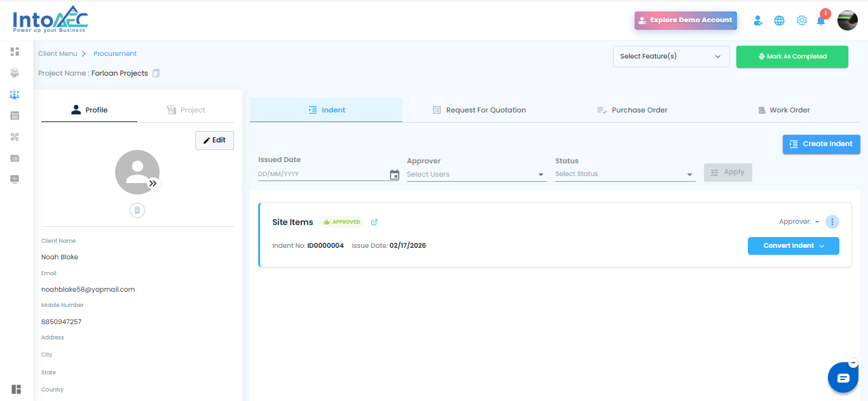Open the Approver Select Users dropdown
The height and width of the screenshot is (401, 868).
pos(476,174)
